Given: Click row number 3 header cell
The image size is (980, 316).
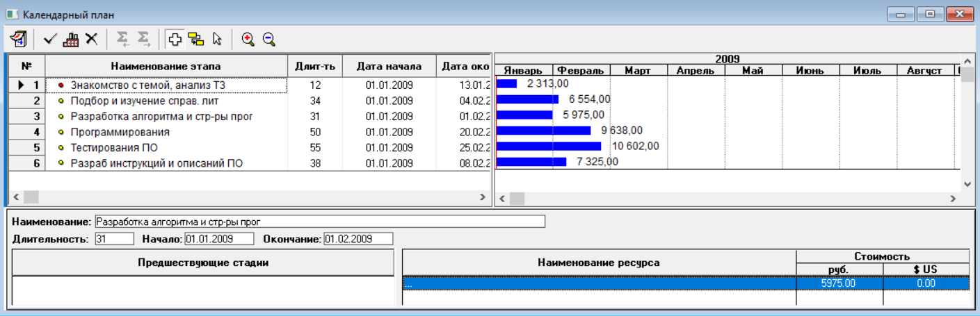Looking at the screenshot, I should point(27,117).
